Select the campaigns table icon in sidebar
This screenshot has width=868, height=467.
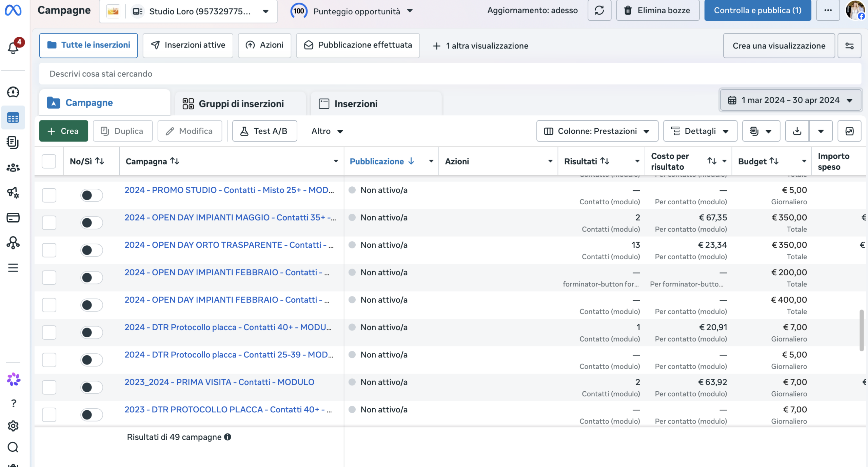coord(13,118)
